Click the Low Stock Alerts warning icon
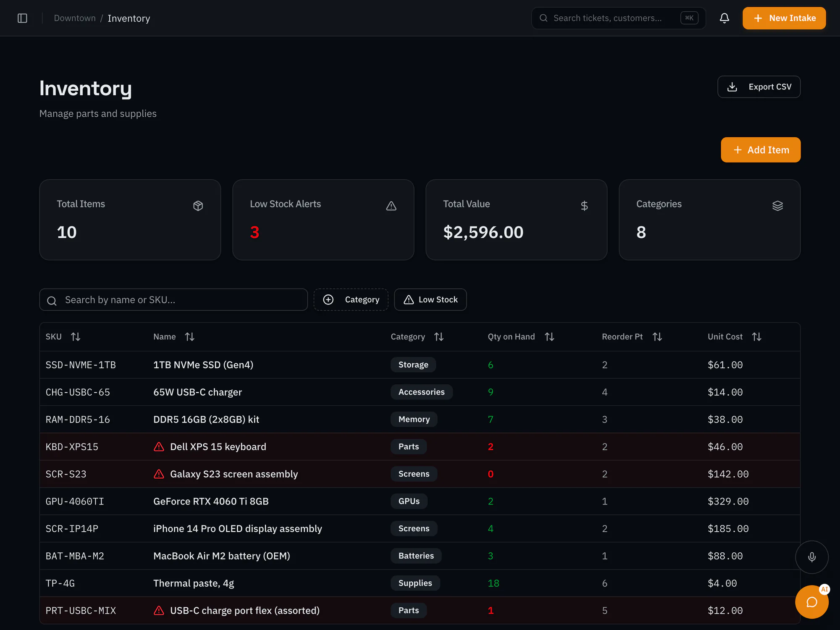 pyautogui.click(x=391, y=206)
